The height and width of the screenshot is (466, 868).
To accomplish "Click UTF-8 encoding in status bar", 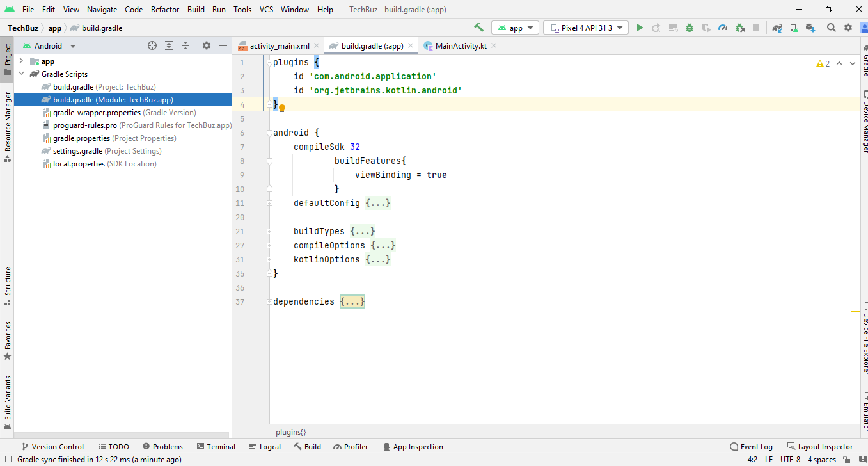I will click(x=790, y=459).
